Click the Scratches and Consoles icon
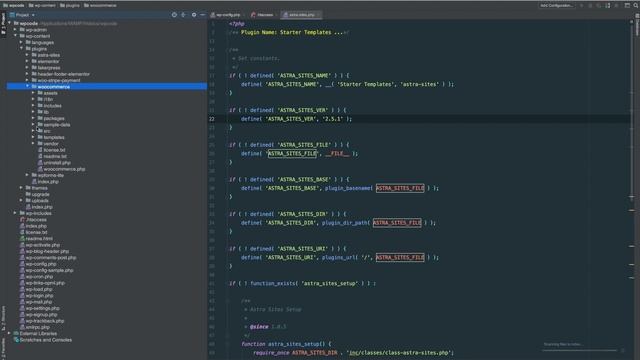 click(16, 340)
